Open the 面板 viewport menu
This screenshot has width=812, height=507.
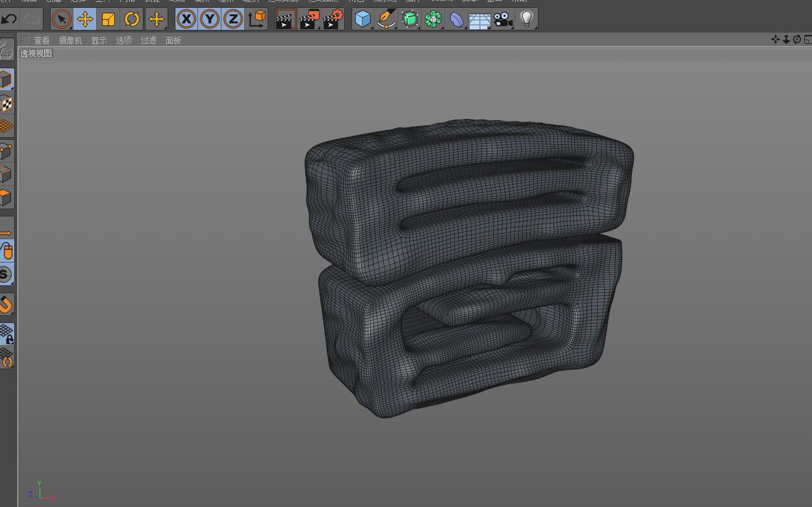173,40
